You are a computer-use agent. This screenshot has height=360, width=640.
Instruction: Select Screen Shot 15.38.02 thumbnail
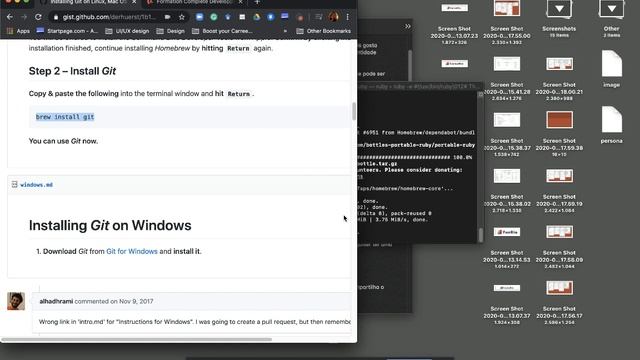coord(507,176)
